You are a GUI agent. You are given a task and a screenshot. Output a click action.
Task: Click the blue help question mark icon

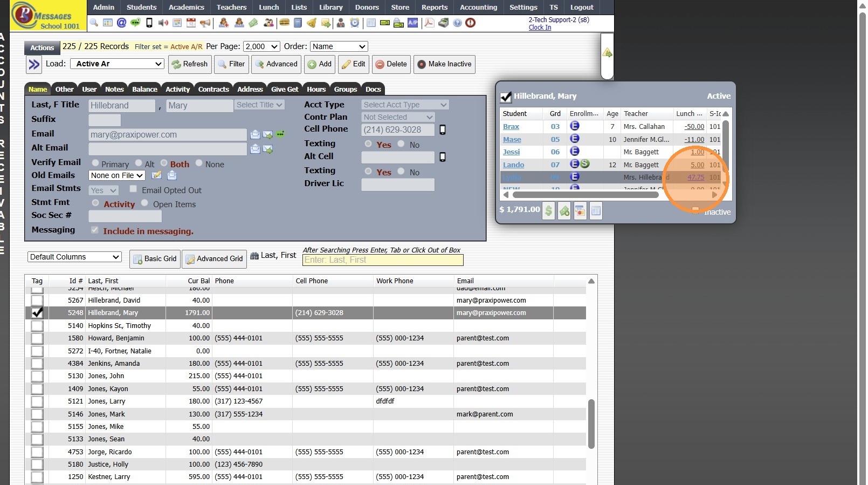(457, 23)
